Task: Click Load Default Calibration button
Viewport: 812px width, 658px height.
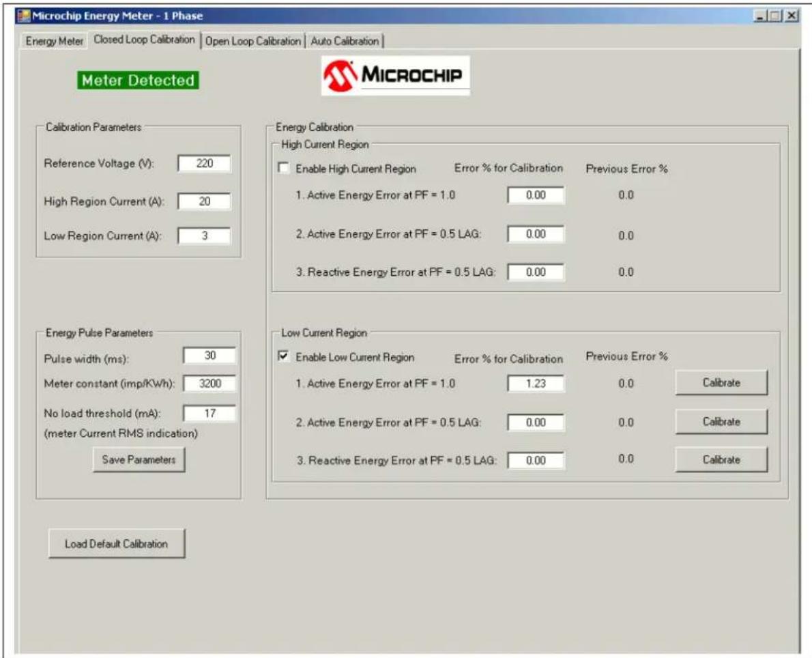Action: click(x=117, y=543)
